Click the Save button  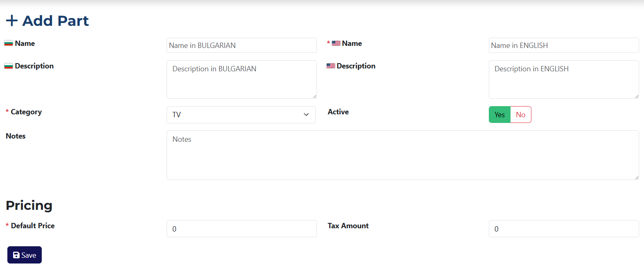tap(24, 255)
